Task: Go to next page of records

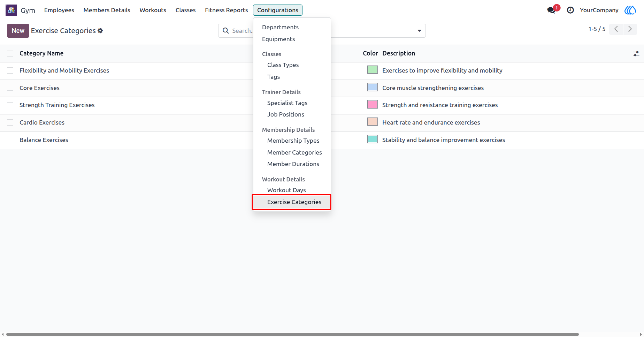Action: 630,29
